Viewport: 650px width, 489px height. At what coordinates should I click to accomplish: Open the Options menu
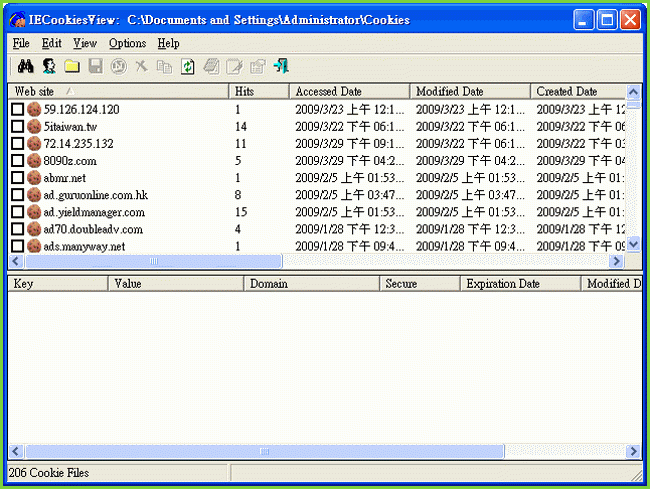pos(127,43)
